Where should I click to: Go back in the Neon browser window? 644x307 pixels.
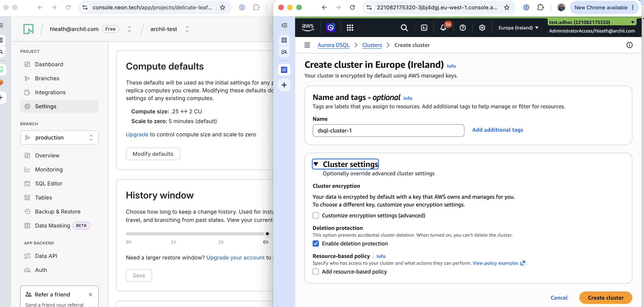[40, 7]
